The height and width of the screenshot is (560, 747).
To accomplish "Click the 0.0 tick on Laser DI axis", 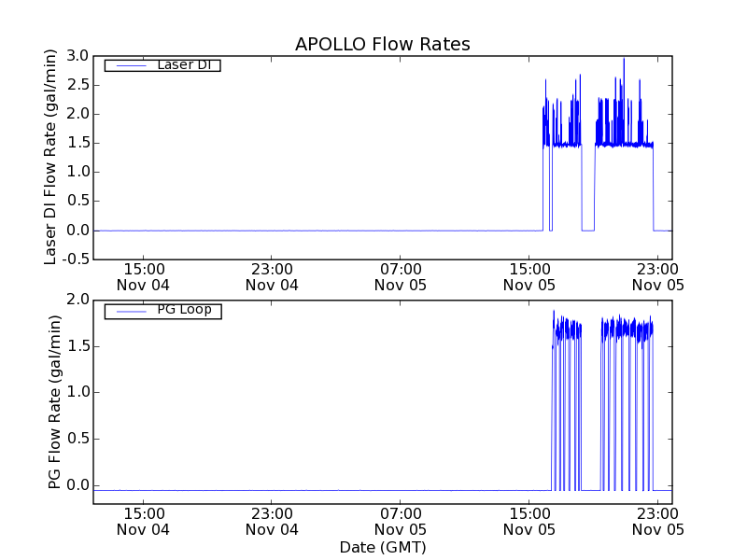I will pyautogui.click(x=78, y=231).
